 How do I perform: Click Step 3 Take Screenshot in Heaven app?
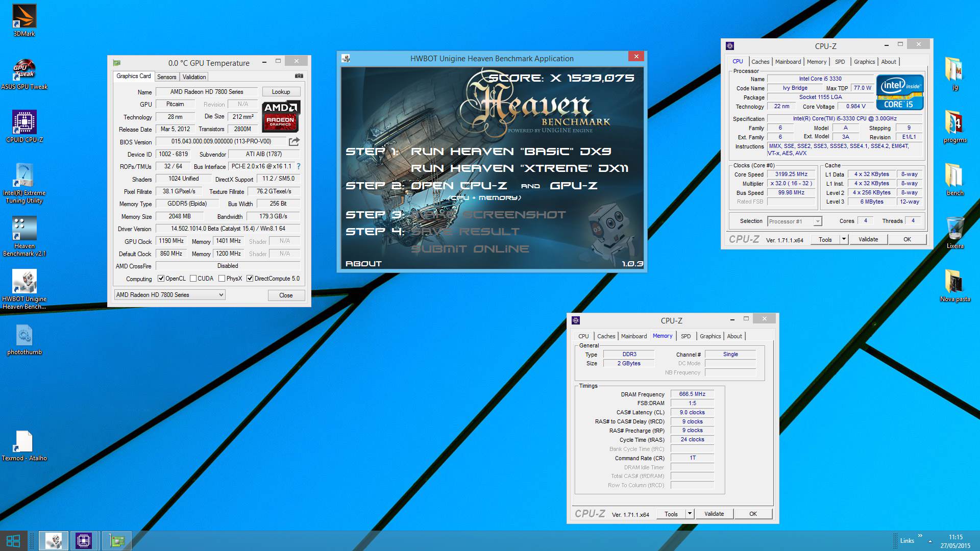point(488,215)
